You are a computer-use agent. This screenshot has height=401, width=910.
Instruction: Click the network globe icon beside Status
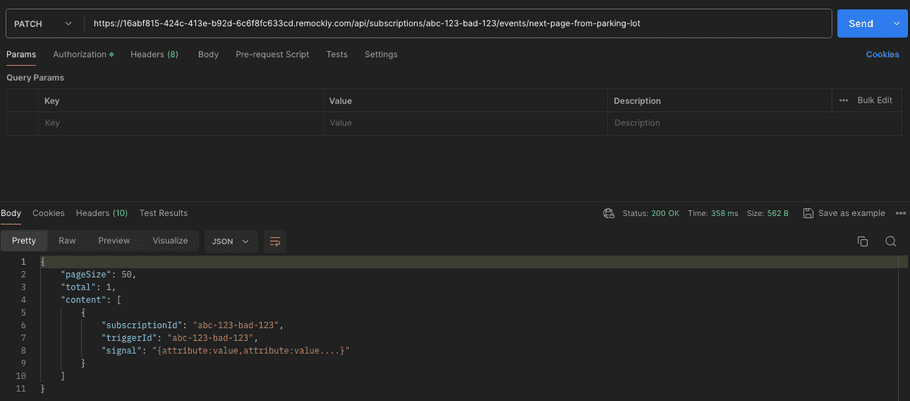(x=608, y=213)
